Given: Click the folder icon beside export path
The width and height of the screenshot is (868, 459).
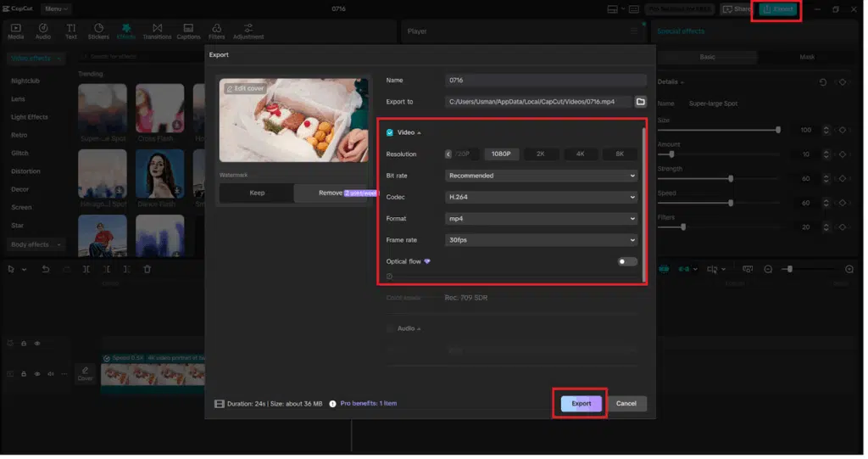Looking at the screenshot, I should 641,102.
